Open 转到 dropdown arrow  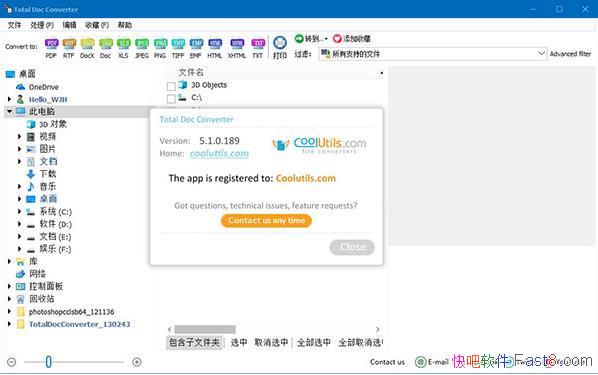(x=326, y=39)
